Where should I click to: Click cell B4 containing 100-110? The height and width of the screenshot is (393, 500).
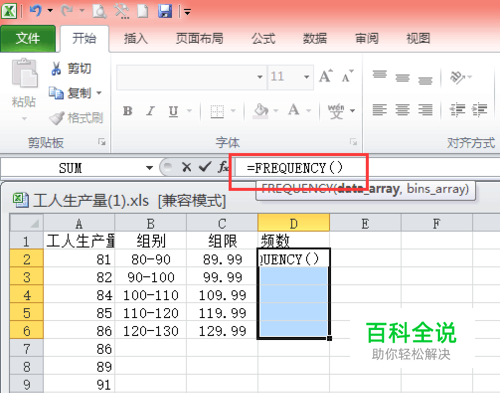[151, 295]
